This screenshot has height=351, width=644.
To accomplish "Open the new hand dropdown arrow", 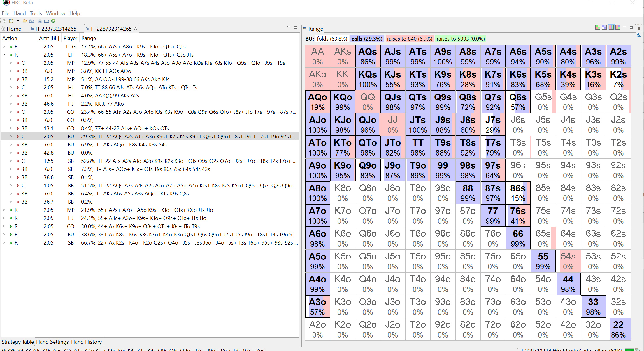I will coord(18,21).
